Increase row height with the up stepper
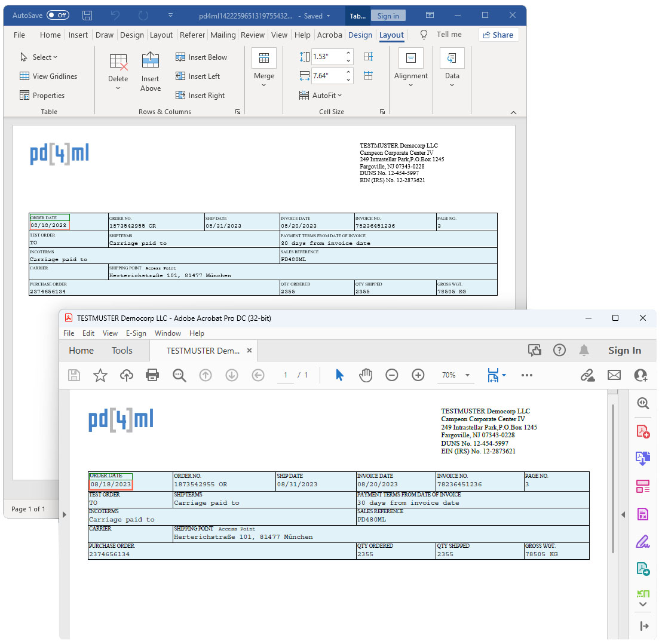662x644 pixels. [x=348, y=53]
